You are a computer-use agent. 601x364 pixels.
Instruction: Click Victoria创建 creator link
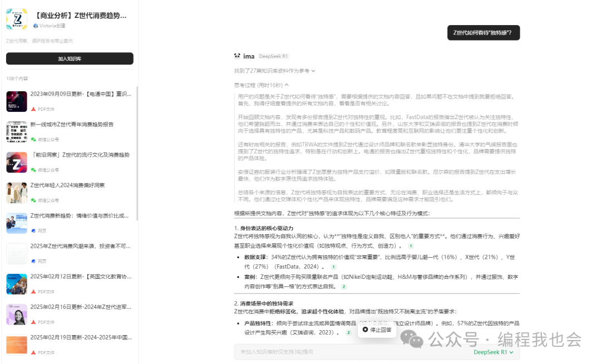[x=50, y=26]
